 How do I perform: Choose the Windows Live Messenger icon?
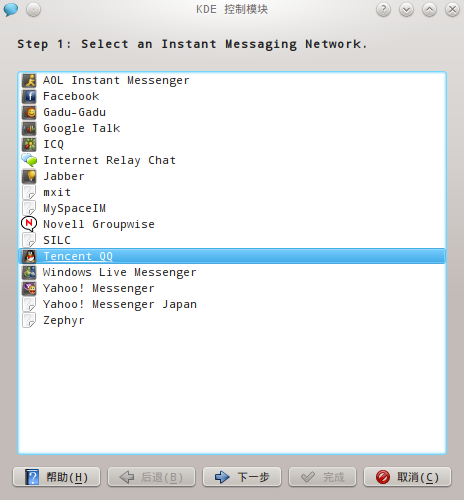point(29,273)
